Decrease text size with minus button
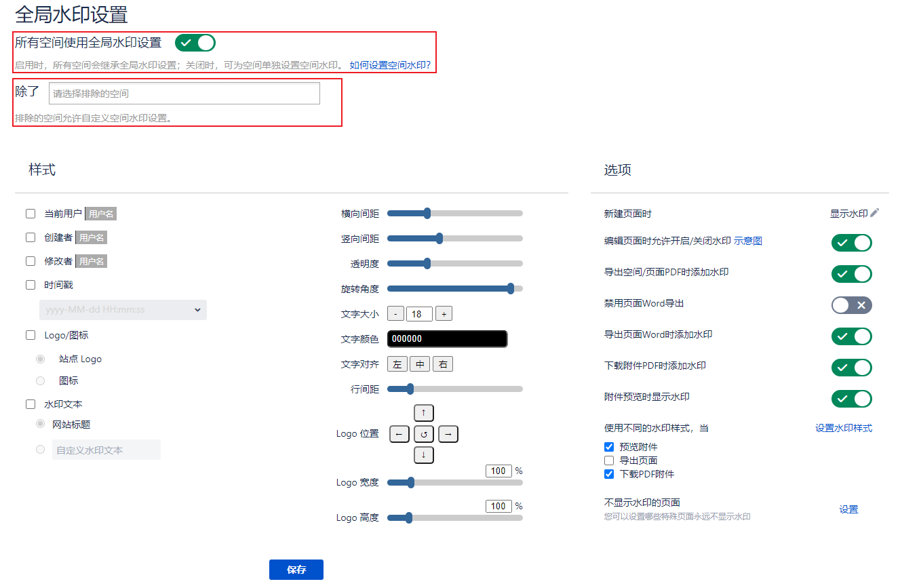 [395, 314]
